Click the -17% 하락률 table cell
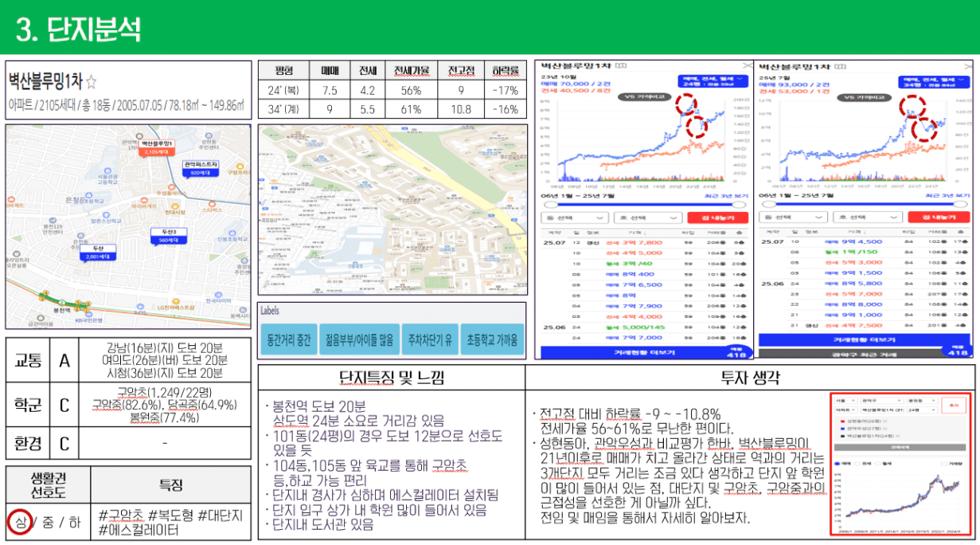This screenshot has width=980, height=545. click(506, 90)
